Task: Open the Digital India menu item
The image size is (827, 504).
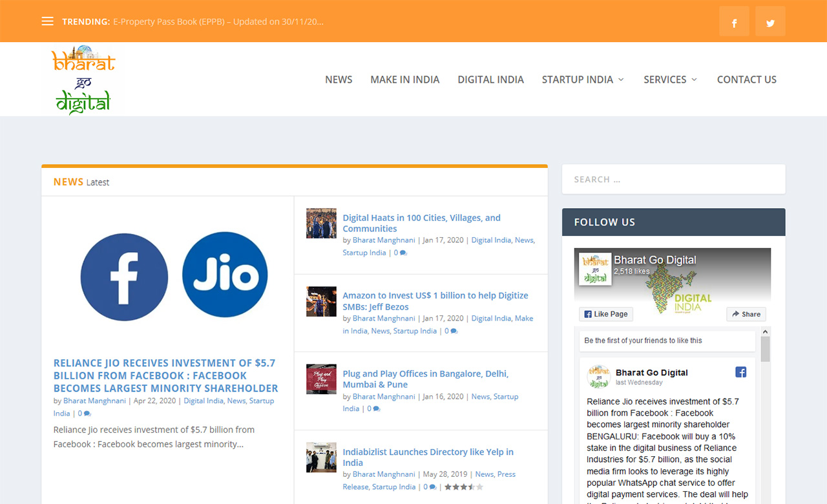Action: [x=491, y=79]
